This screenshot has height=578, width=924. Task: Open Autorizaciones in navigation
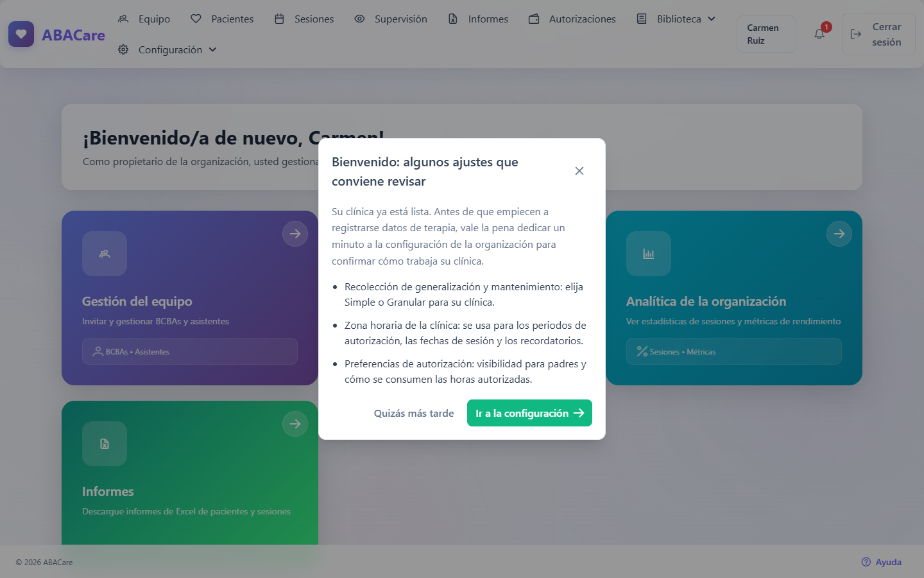tap(572, 19)
